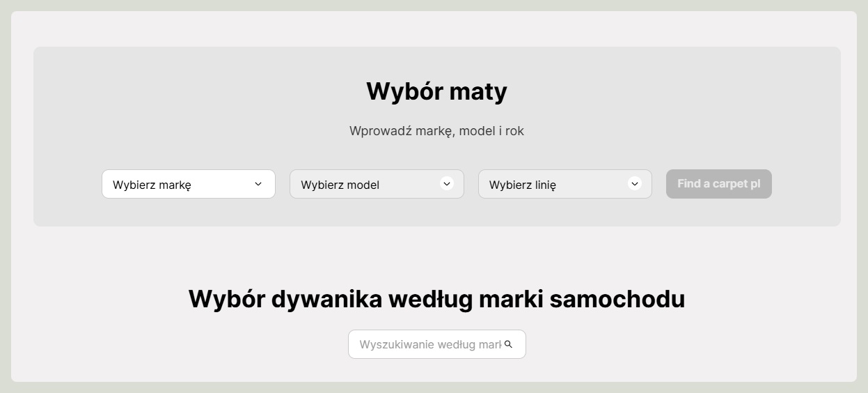Click the "Wybierz model" placeholder text

coord(340,185)
